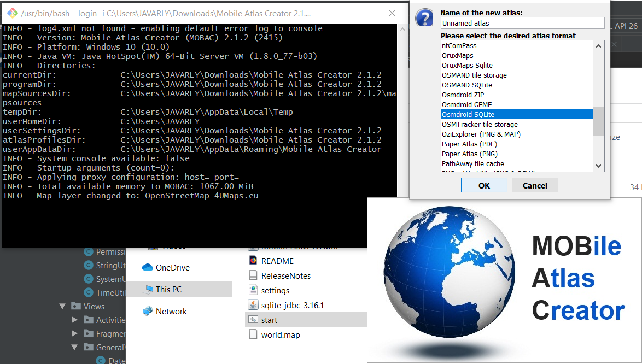Select Paper Atlas (PDF) format
This screenshot has height=364, width=642.
(517, 144)
